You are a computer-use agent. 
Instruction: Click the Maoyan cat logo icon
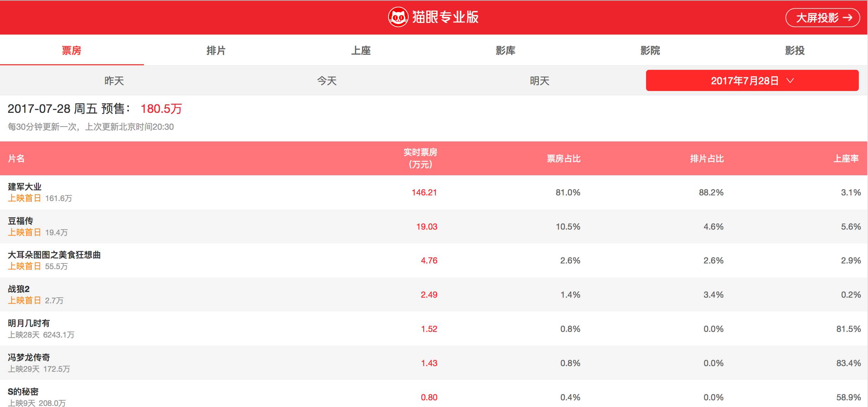[x=398, y=17]
